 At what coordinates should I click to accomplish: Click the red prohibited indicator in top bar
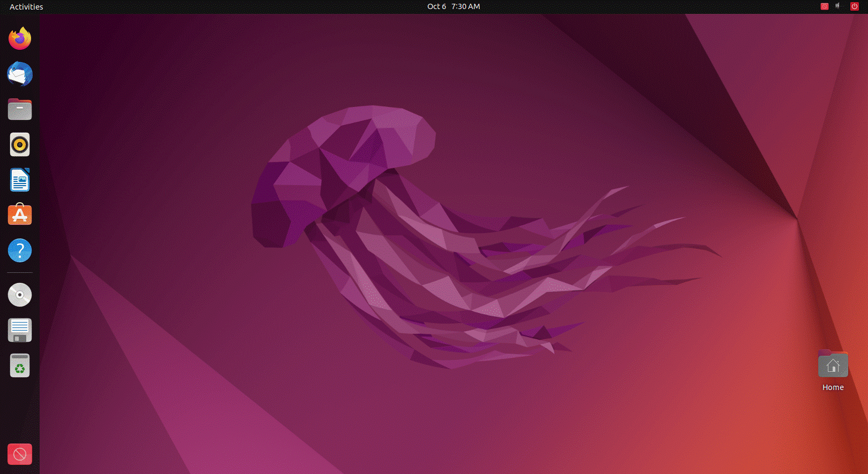(x=825, y=6)
